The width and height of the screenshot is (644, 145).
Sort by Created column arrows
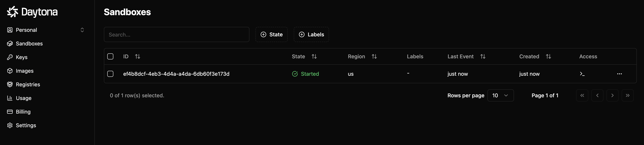pos(548,56)
